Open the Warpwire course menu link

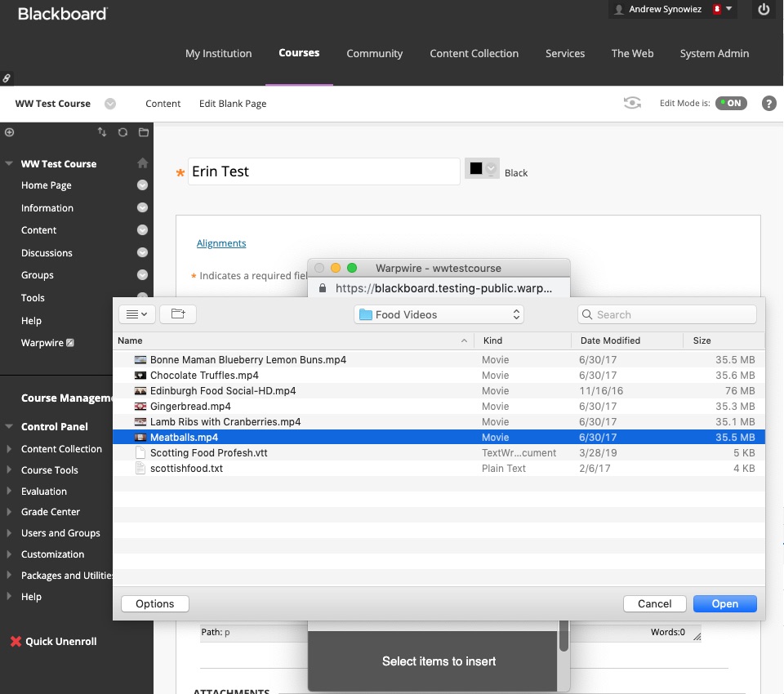[42, 343]
